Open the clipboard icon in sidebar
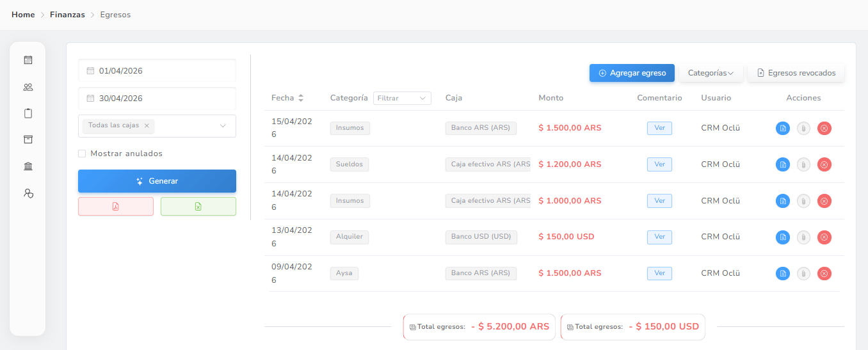 tap(28, 113)
